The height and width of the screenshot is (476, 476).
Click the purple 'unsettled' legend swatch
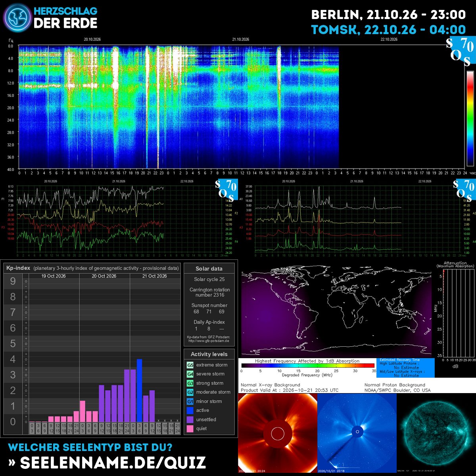pos(190,420)
